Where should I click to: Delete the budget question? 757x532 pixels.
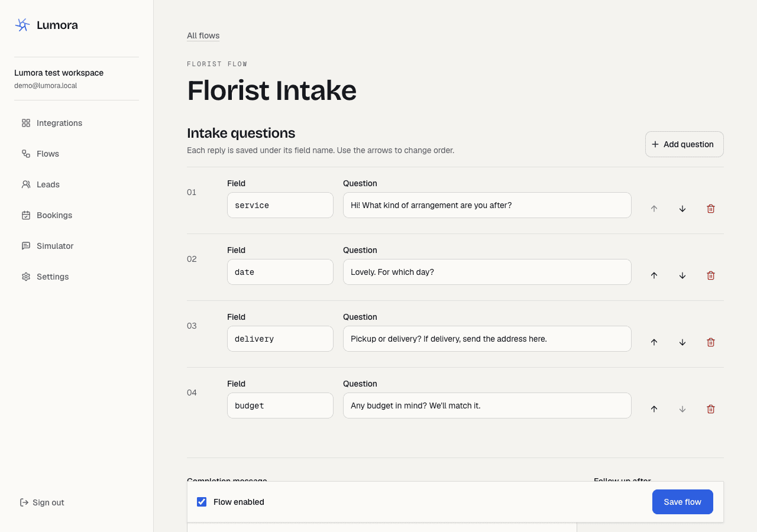(x=711, y=409)
